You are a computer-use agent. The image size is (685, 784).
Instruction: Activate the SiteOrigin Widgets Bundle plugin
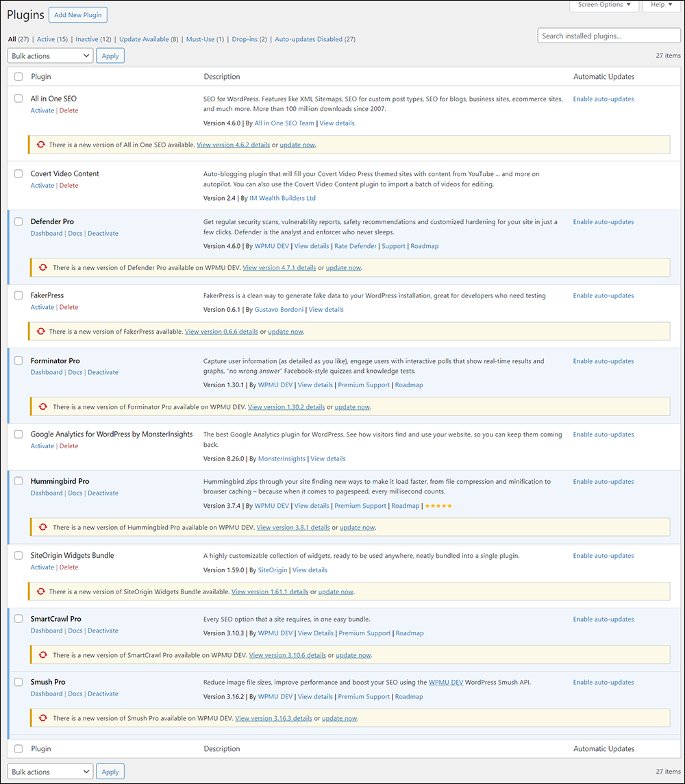point(42,567)
